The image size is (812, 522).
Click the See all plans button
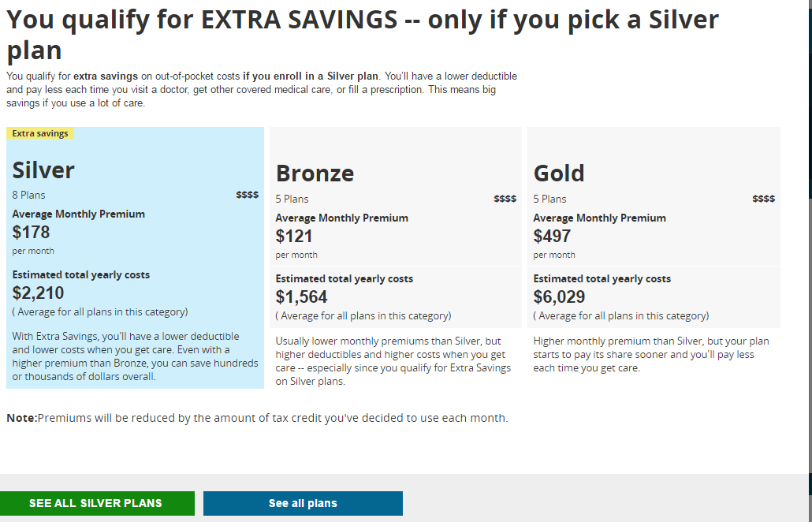[x=303, y=503]
